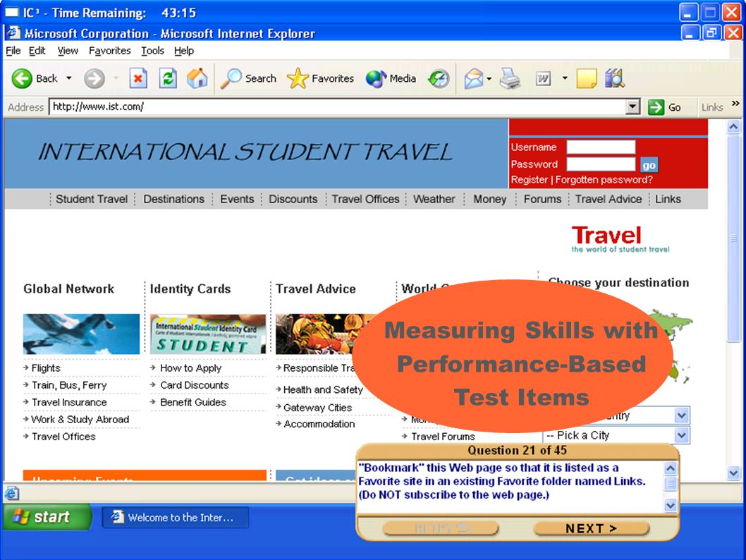Click the Research binoculars book icon

[x=615, y=78]
